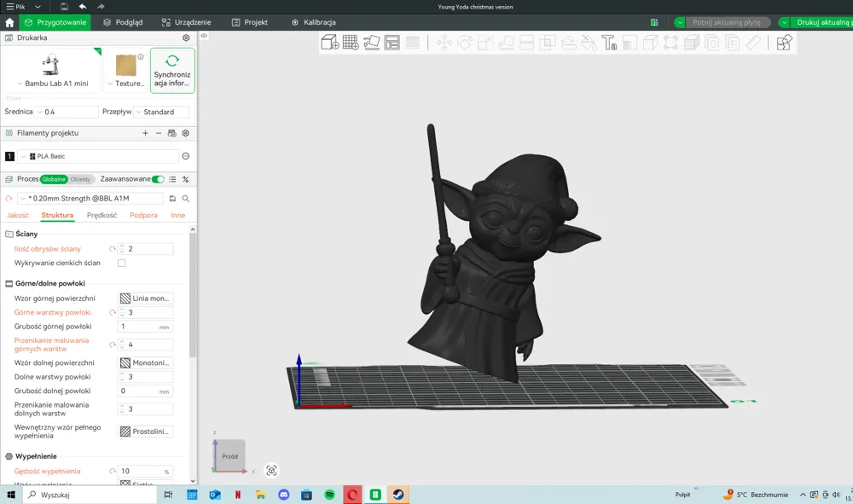Click the Przygotowanie tab button

point(55,22)
